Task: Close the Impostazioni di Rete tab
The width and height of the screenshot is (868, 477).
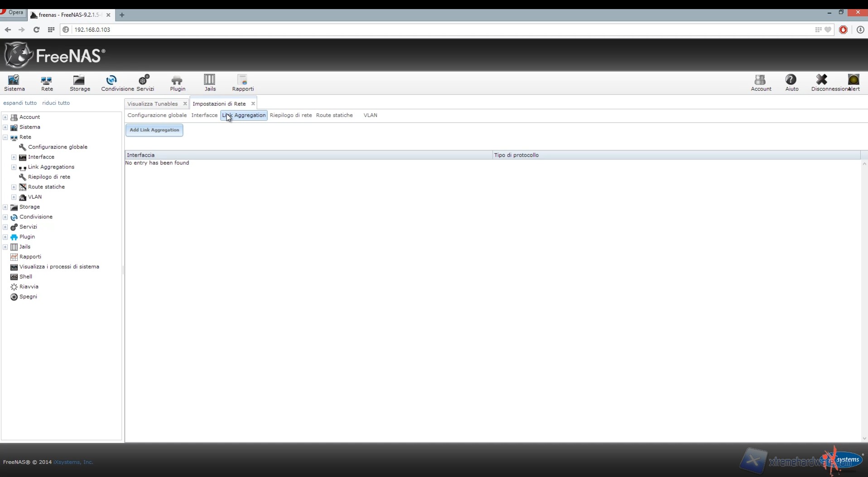Action: (253, 104)
